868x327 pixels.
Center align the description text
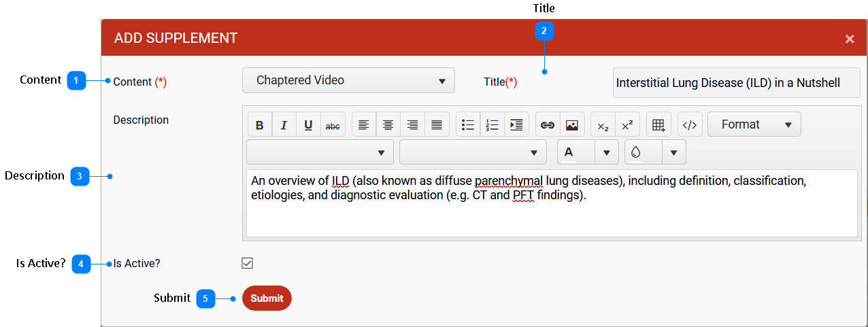coord(388,125)
